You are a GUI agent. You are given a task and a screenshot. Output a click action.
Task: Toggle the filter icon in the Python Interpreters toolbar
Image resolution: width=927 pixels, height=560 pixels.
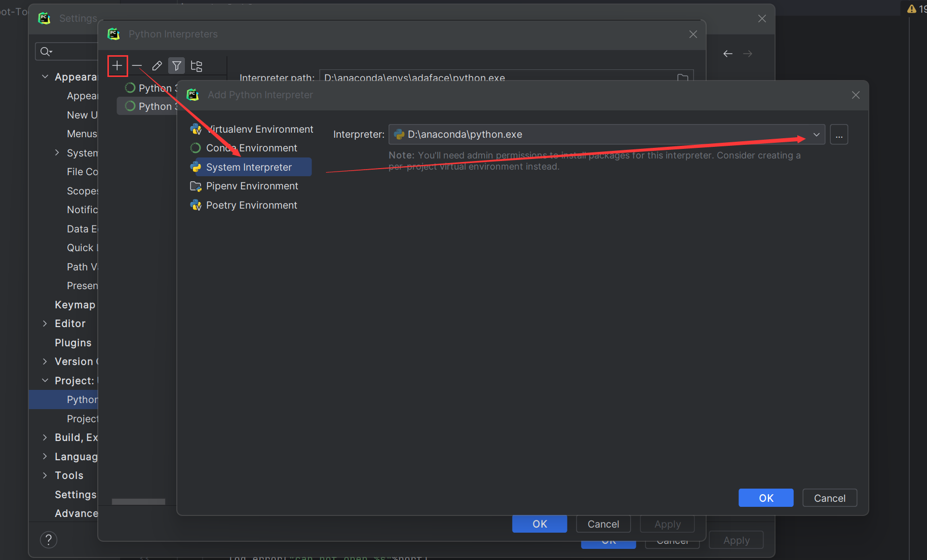pos(176,66)
